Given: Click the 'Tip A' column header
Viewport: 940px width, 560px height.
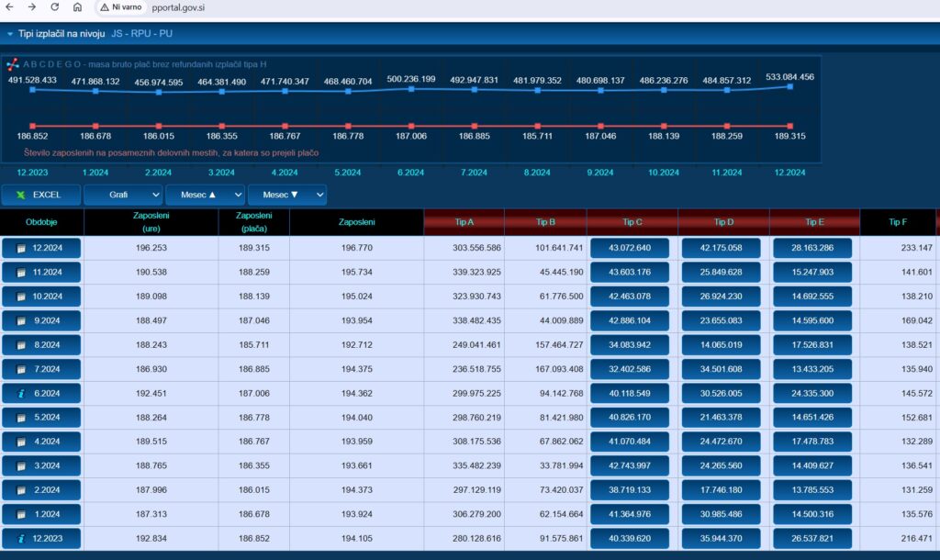Looking at the screenshot, I should 464,222.
